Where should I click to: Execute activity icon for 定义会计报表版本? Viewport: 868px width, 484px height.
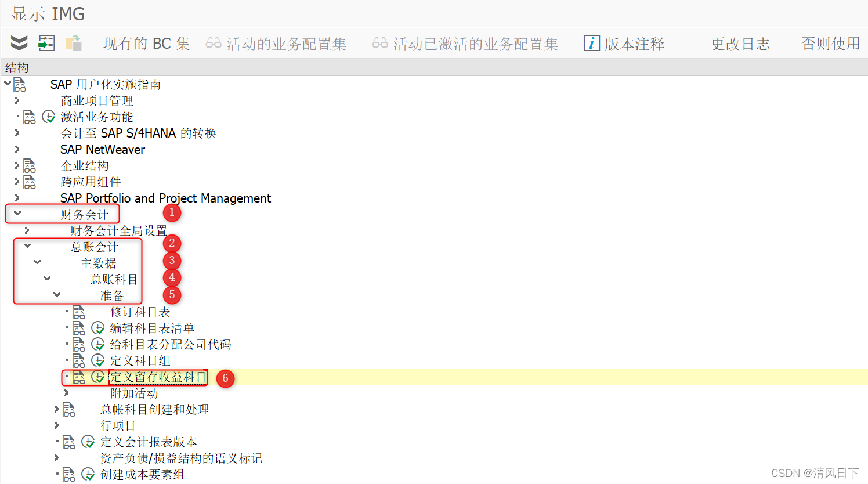point(88,442)
